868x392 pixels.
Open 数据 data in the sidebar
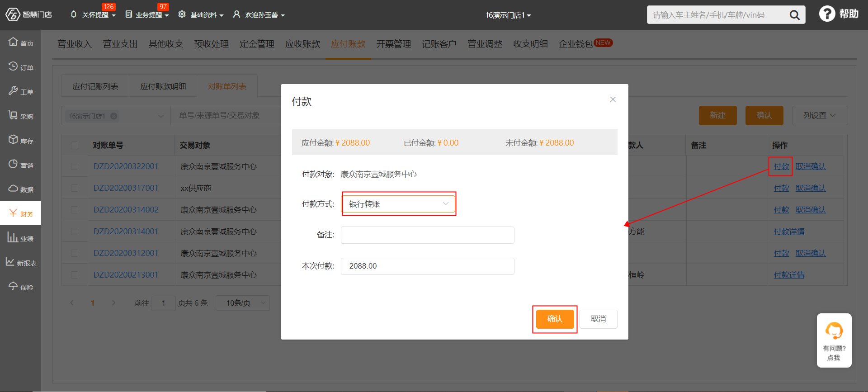(20, 189)
